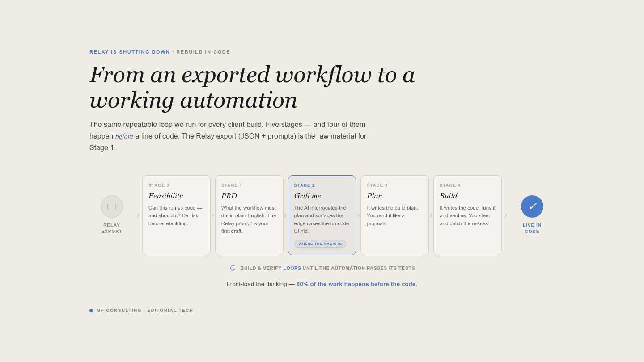Click the main headline From an exported workflow
The image size is (644, 362).
coord(252,87)
